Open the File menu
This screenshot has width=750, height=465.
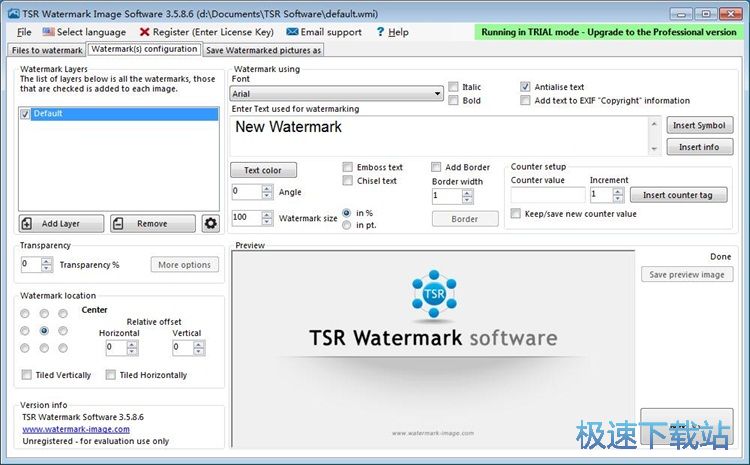click(x=24, y=32)
